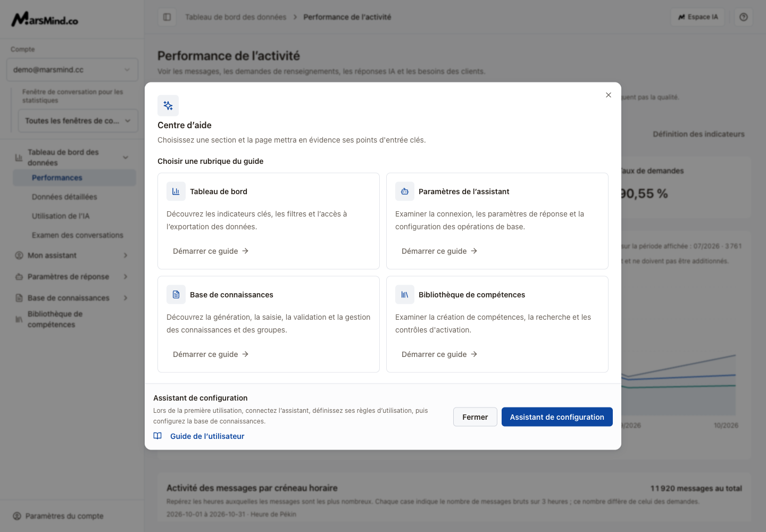Open the Toutes les fenêtres de conversation dropdown
This screenshot has width=766, height=532.
click(78, 121)
